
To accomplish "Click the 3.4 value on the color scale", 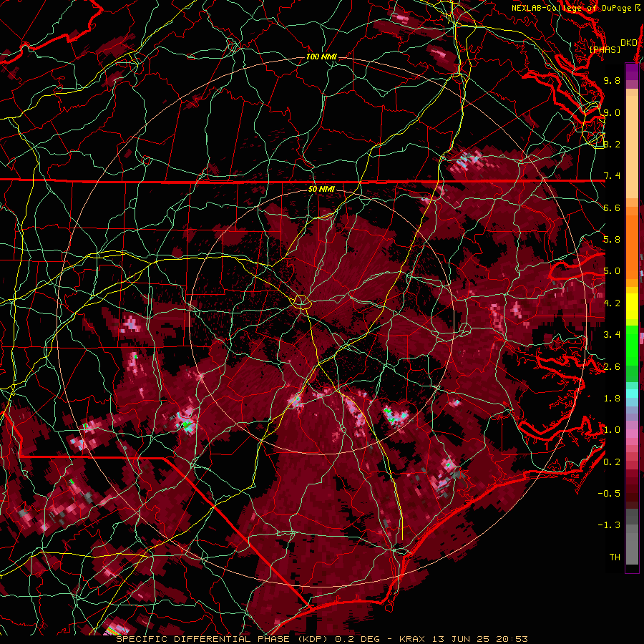I will (612, 335).
